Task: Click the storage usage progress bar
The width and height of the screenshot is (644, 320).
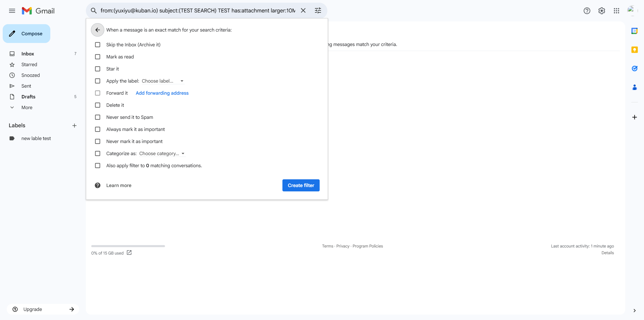Action: [x=128, y=246]
